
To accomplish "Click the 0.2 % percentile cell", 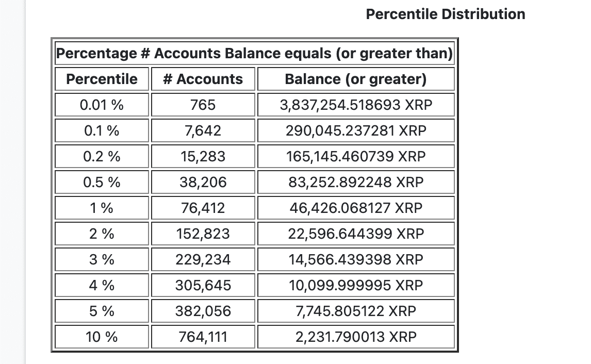I will [x=102, y=157].
